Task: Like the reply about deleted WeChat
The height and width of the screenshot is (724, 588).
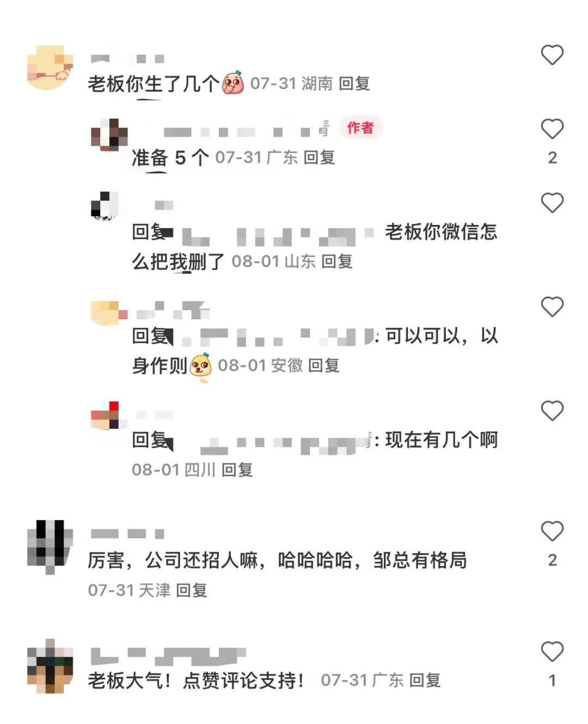Action: tap(552, 203)
